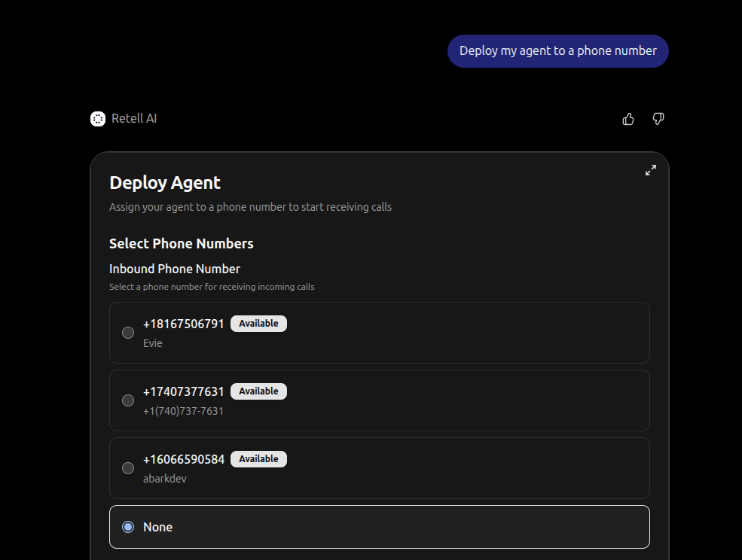Viewport: 742px width, 560px height.
Task: Click the 'Deploy my agent to a phone number' message
Action: 558,51
